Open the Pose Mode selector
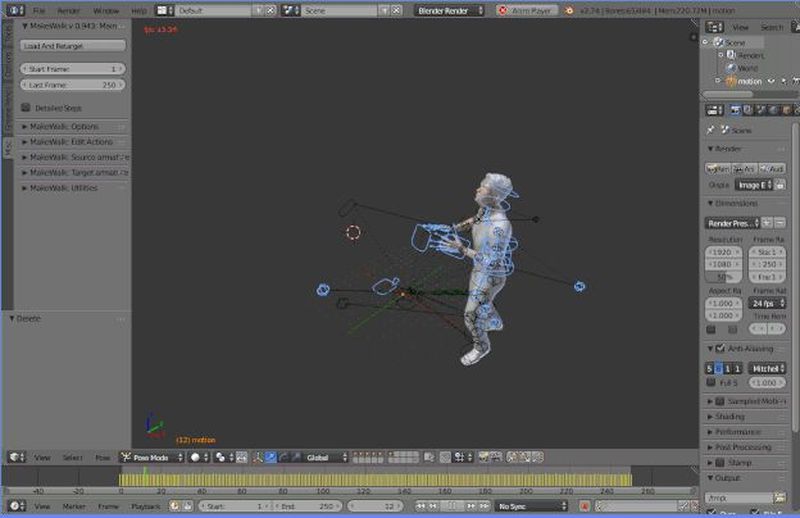The height and width of the screenshot is (518, 800). [x=152, y=457]
